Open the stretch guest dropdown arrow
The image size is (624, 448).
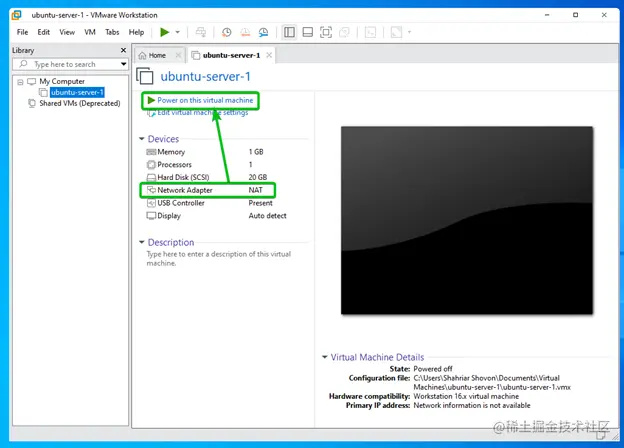pos(409,32)
